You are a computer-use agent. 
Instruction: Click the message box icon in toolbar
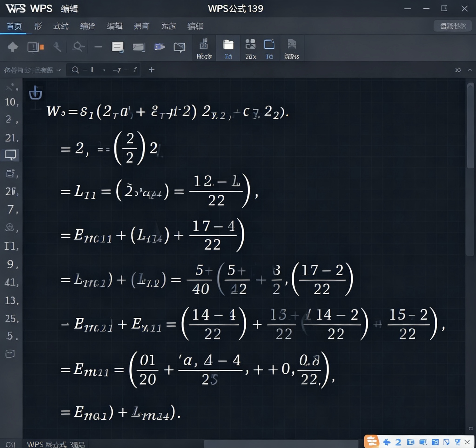179,47
